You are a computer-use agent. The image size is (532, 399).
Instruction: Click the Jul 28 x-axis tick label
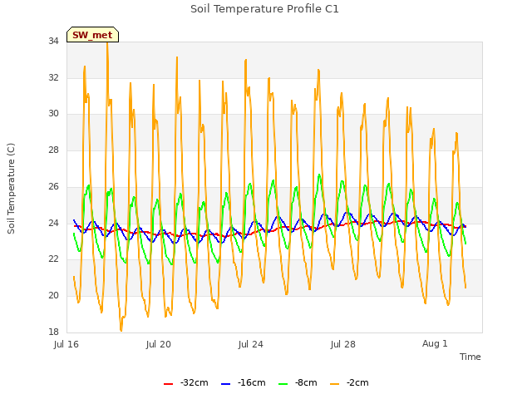tap(343, 344)
